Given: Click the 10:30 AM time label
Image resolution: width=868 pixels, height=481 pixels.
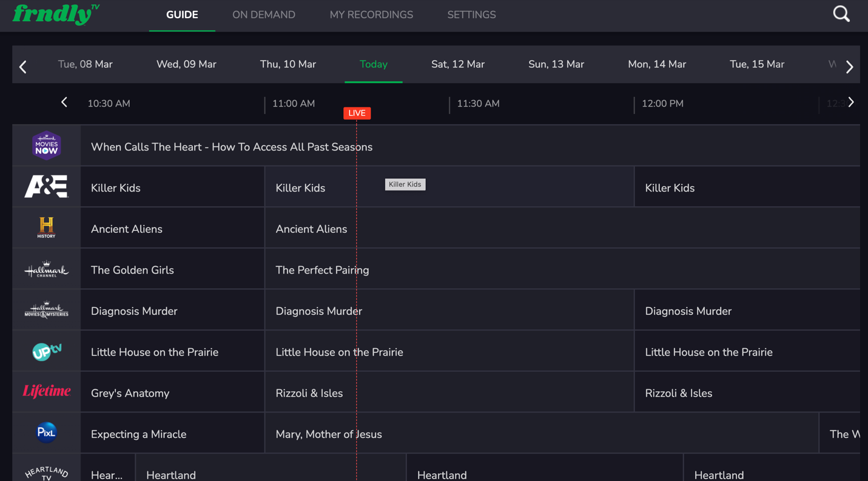Looking at the screenshot, I should (x=109, y=104).
